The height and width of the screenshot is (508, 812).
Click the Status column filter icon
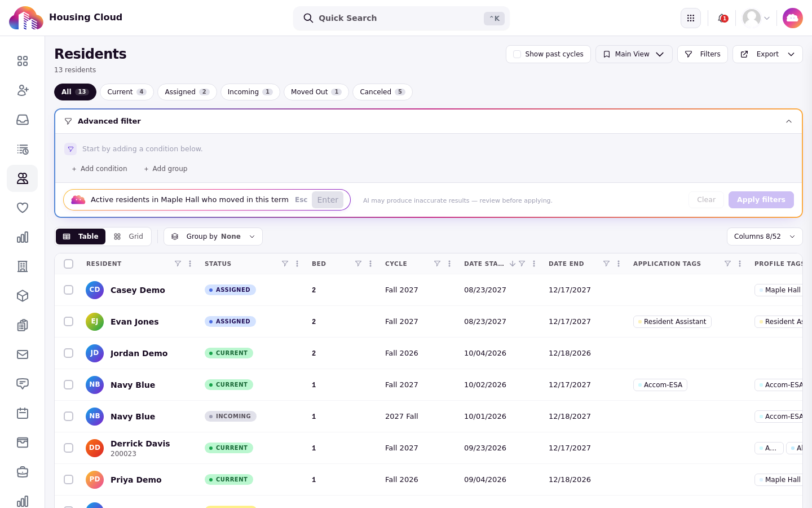[x=285, y=264]
